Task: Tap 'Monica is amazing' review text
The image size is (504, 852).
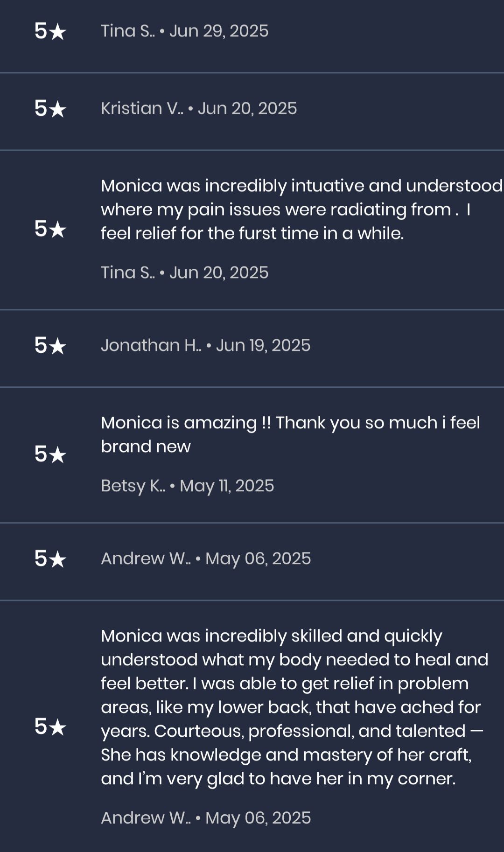Action: click(x=289, y=434)
